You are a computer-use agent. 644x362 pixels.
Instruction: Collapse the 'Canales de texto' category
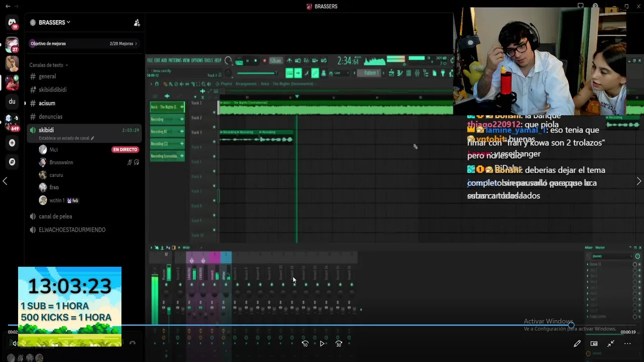(x=49, y=65)
